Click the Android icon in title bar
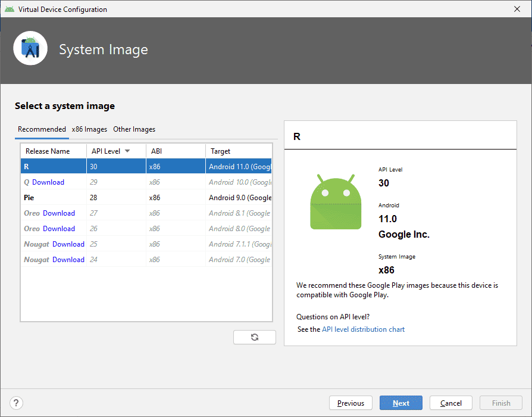532x417 pixels. (x=9, y=9)
